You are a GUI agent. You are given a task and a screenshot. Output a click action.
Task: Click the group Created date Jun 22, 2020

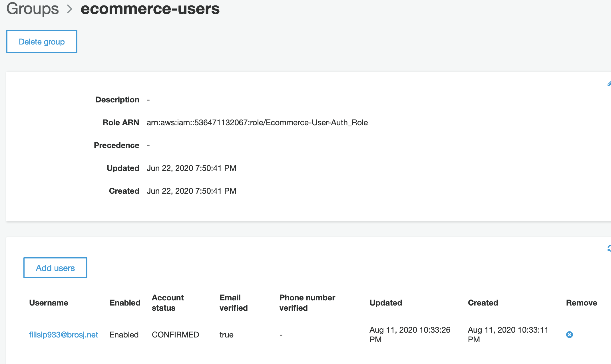tap(192, 191)
